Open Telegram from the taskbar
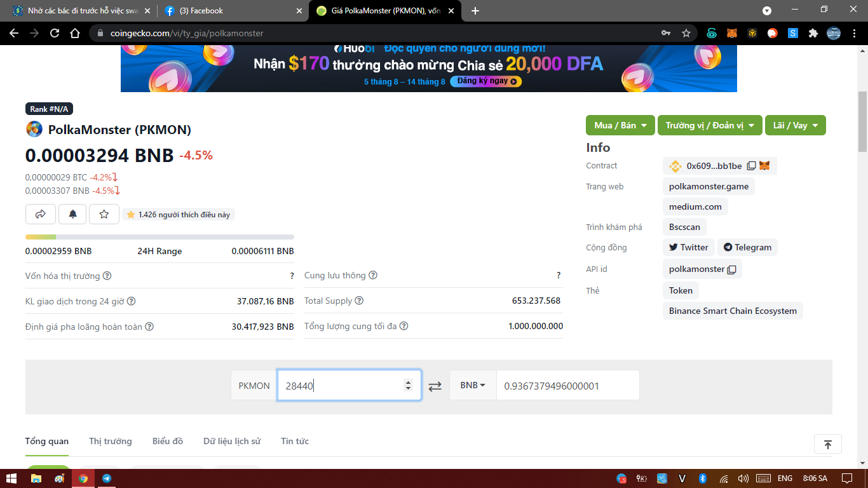Screen dimensions: 868x488 pos(107,478)
